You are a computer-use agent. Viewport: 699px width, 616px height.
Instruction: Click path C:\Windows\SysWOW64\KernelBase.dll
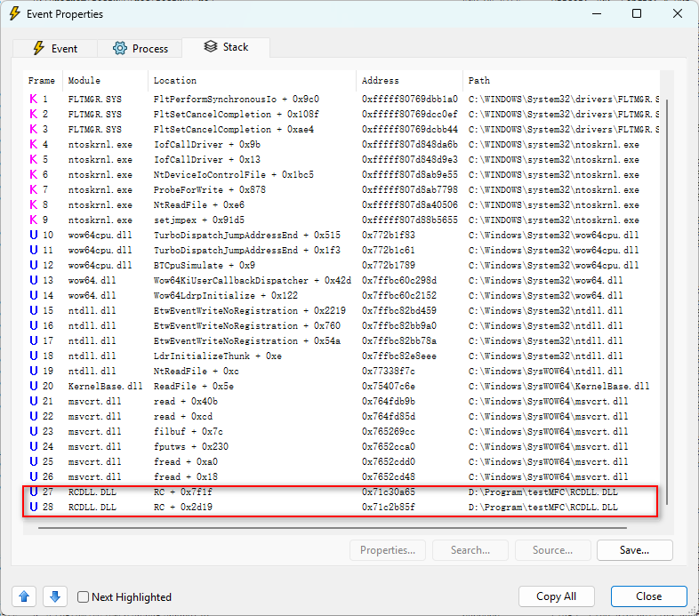558,386
